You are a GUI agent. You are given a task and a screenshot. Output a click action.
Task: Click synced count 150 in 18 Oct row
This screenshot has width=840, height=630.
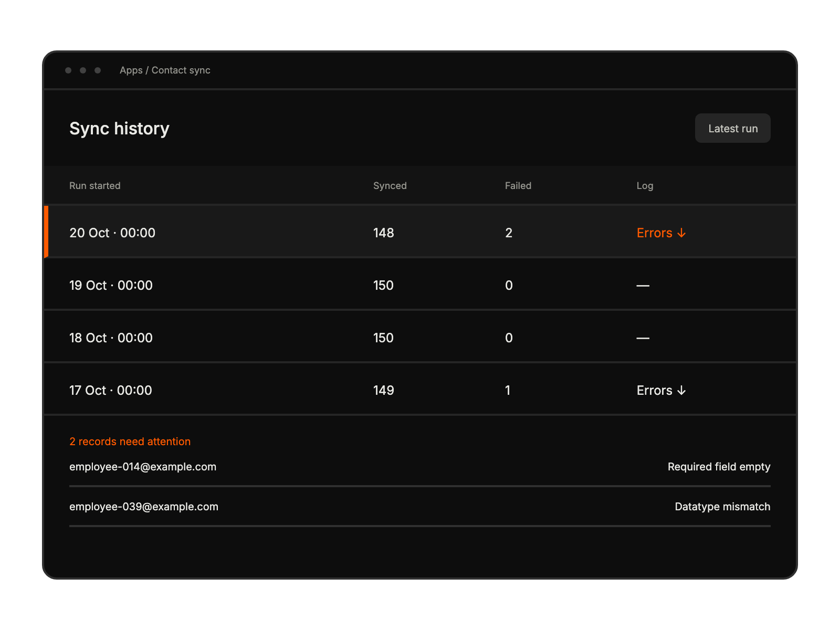pyautogui.click(x=383, y=338)
